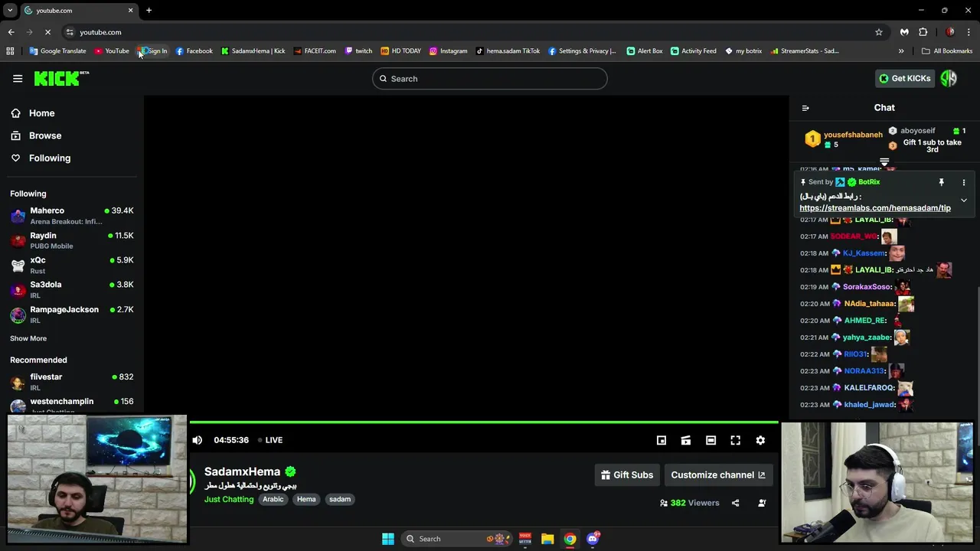Open RampageJackson channel in Following
The height and width of the screenshot is (551, 980).
72,315
